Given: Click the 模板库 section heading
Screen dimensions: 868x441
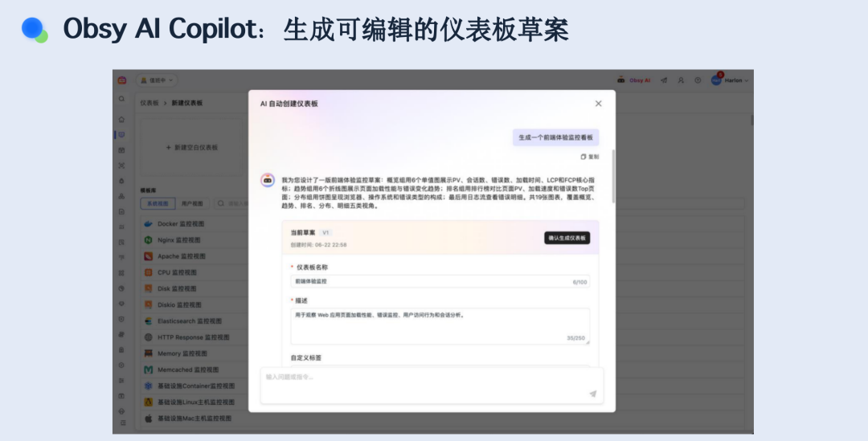Looking at the screenshot, I should pos(148,190).
